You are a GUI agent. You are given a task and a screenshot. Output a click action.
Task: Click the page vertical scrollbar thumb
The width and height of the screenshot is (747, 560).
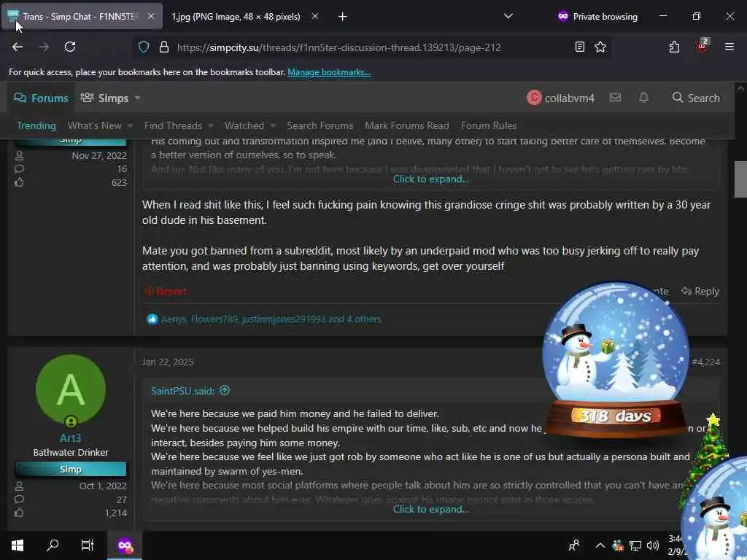740,179
